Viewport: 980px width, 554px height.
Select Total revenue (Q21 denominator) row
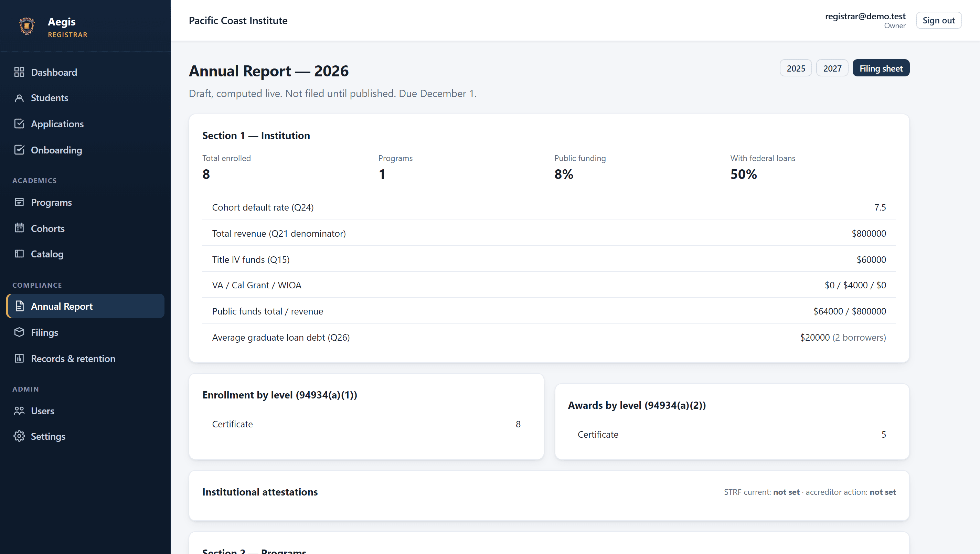(549, 233)
